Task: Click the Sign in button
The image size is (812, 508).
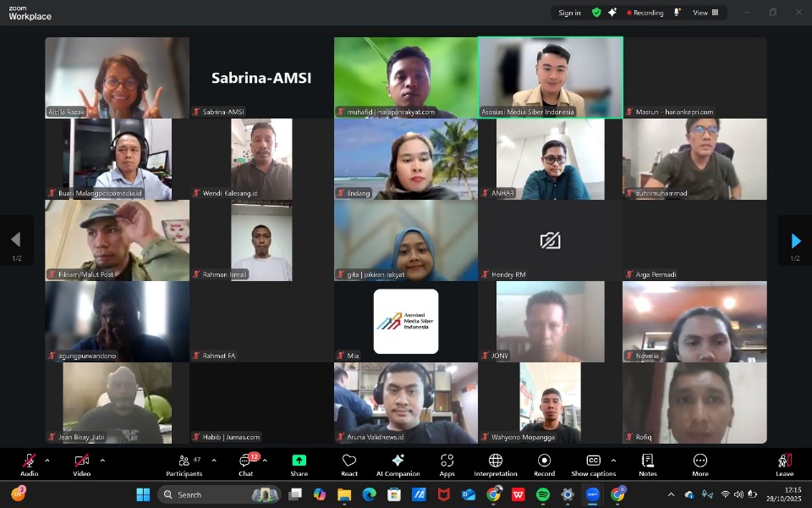Action: click(x=568, y=12)
